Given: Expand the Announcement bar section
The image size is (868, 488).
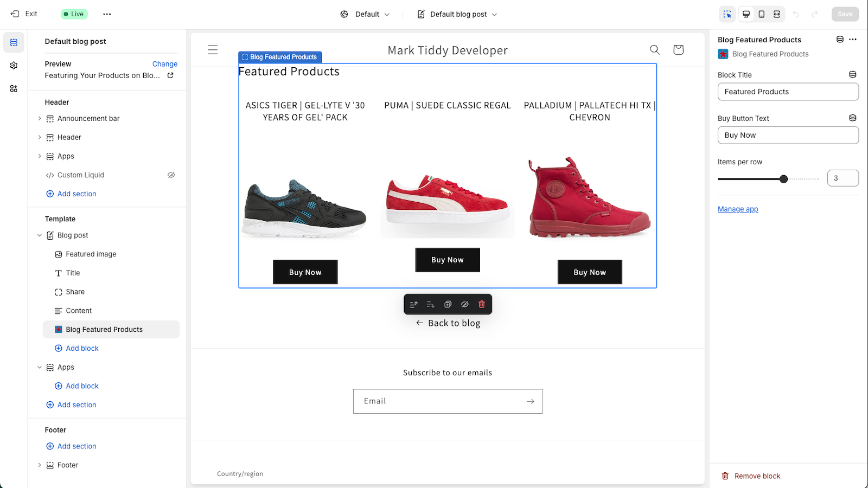Looking at the screenshot, I should [x=40, y=118].
